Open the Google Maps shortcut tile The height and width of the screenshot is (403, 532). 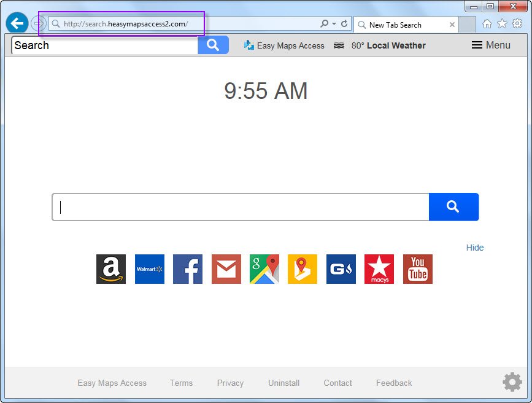point(264,269)
